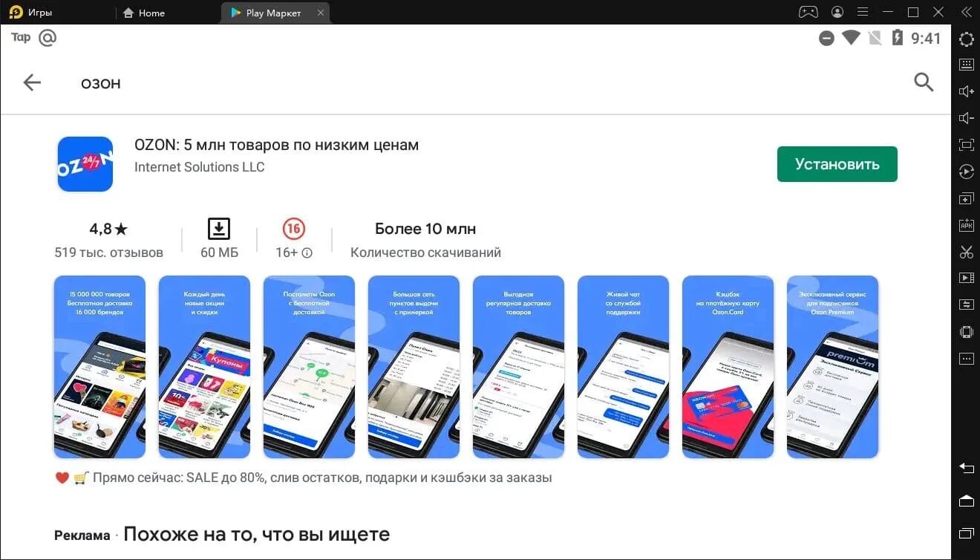
Task: Click '519 тыс. отзывов' text
Action: [108, 253]
